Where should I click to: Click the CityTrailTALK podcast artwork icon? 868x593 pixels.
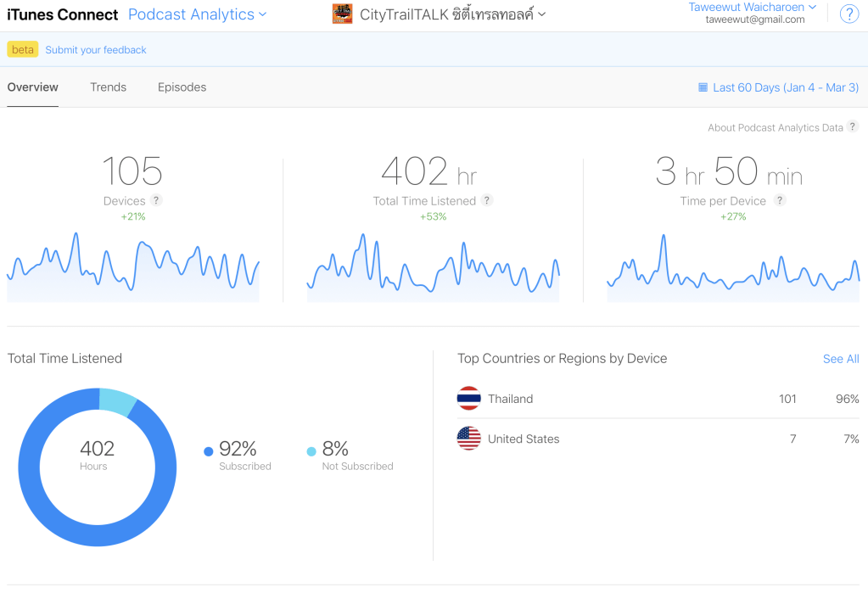point(342,14)
